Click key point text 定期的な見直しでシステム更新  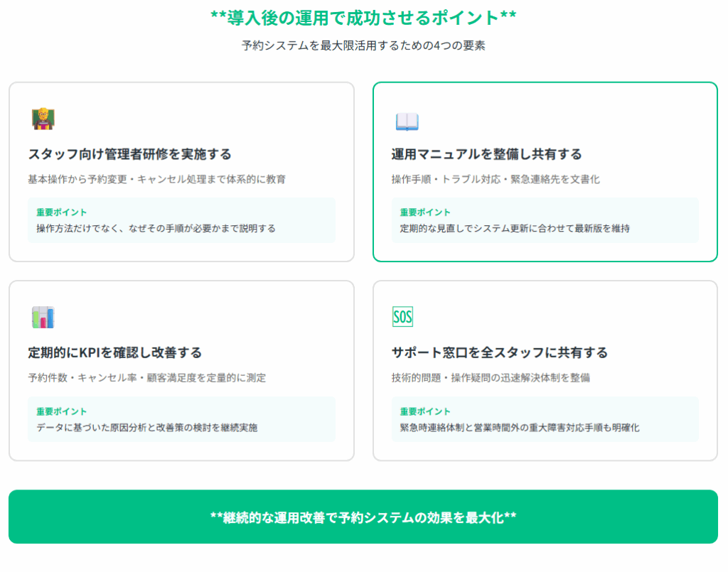514,229
